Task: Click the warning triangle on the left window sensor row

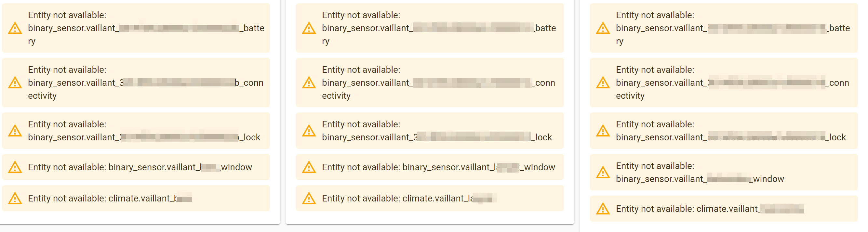Action: [15, 167]
